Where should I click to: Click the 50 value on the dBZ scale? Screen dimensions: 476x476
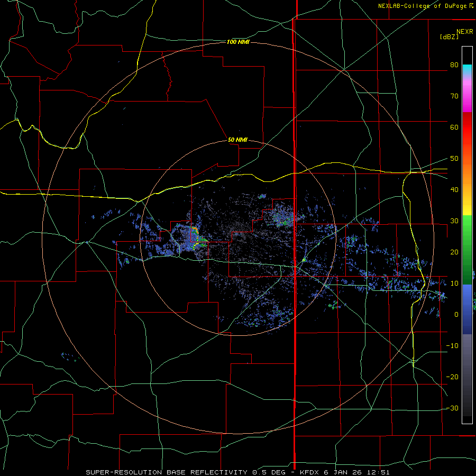[454, 159]
